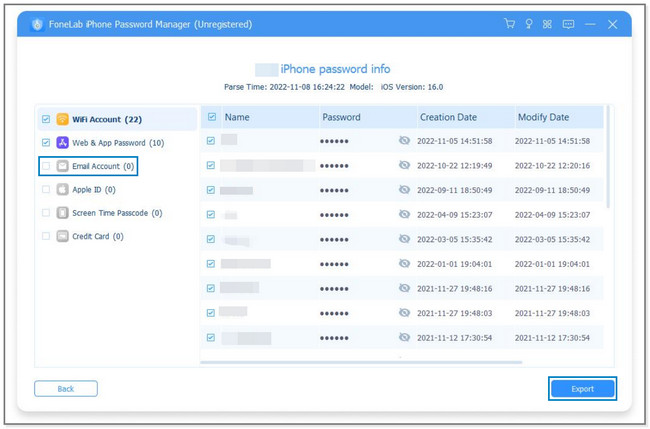650x429 pixels.
Task: Show password created 2022-04-09 15:23:07
Action: (404, 214)
